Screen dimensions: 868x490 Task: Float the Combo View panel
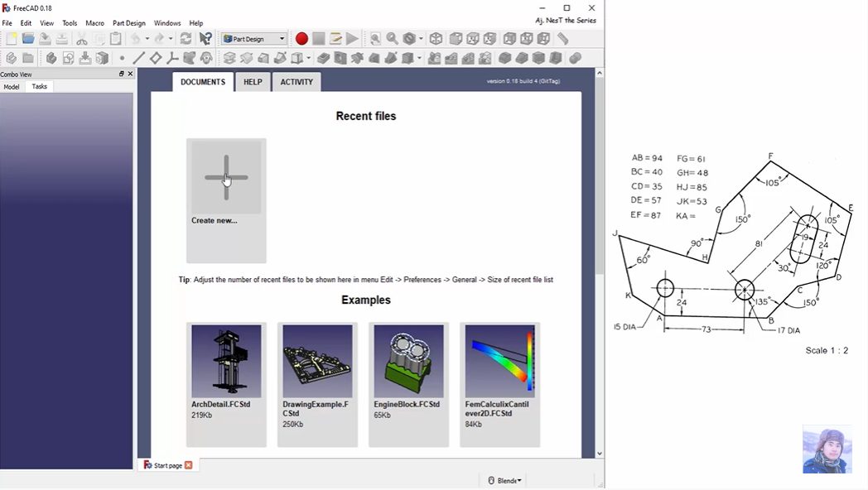tap(122, 74)
